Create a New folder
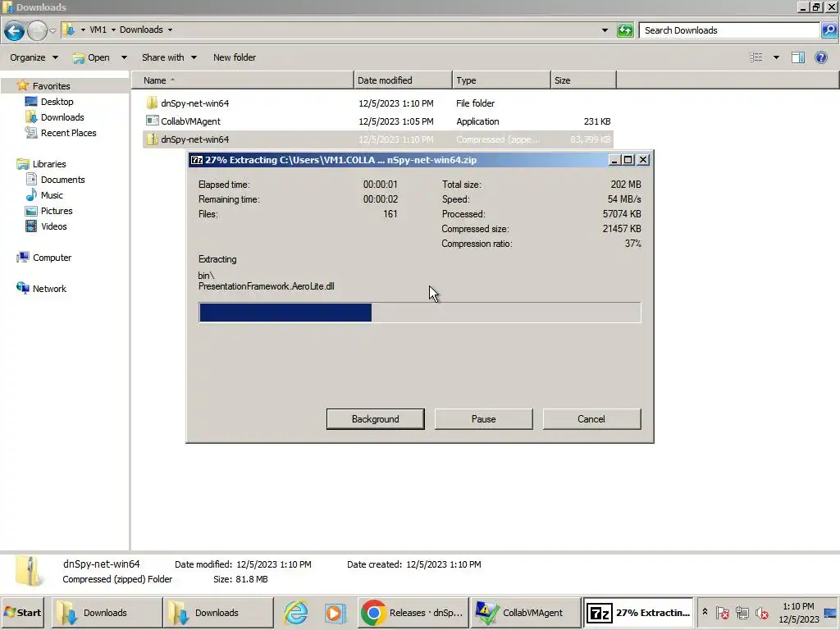Image resolution: width=840 pixels, height=630 pixels. (234, 57)
